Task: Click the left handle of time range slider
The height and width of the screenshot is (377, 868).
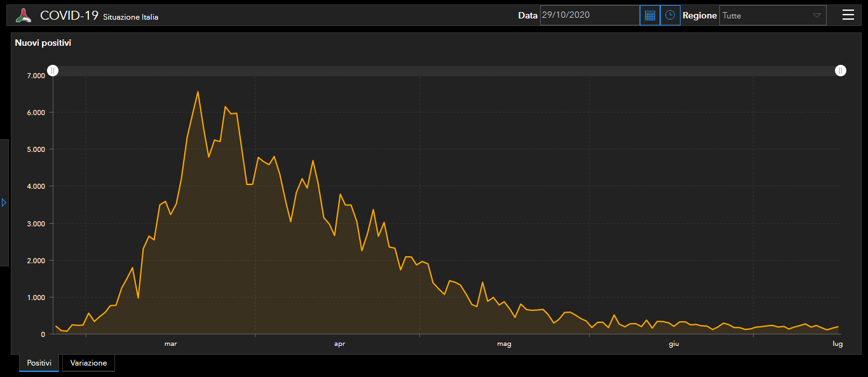Action: 53,71
